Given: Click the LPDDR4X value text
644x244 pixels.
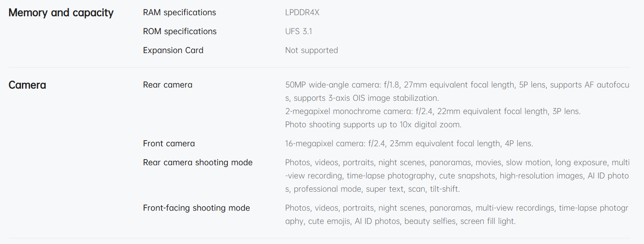Looking at the screenshot, I should [x=302, y=13].
